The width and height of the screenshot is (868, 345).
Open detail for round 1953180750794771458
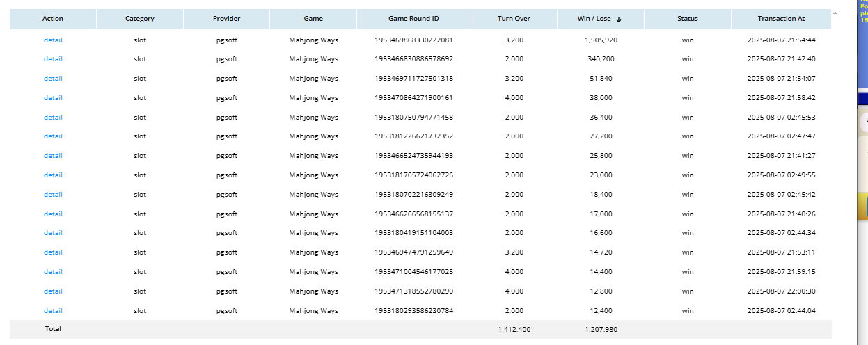tap(53, 118)
